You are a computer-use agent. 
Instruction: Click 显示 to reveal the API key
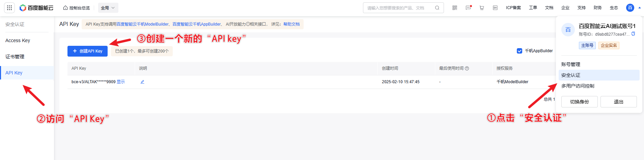pos(121,82)
